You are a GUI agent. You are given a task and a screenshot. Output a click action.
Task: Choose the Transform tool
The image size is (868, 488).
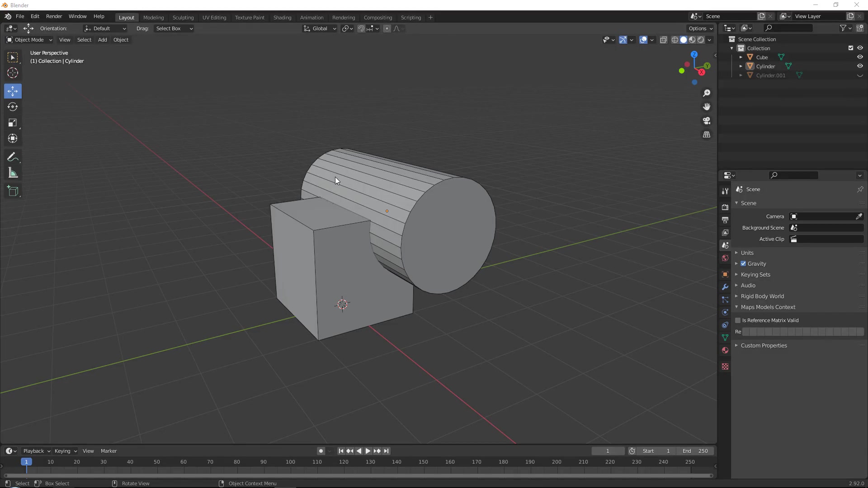pyautogui.click(x=13, y=139)
